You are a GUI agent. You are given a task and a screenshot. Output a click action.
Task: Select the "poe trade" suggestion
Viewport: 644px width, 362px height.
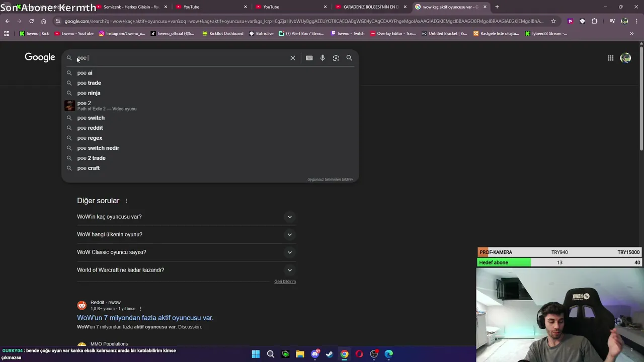(210, 83)
